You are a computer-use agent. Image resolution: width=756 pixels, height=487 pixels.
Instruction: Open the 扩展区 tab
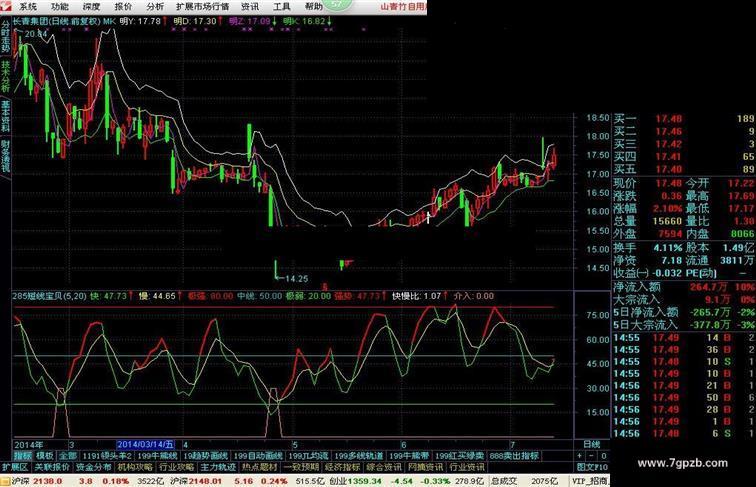point(15,467)
